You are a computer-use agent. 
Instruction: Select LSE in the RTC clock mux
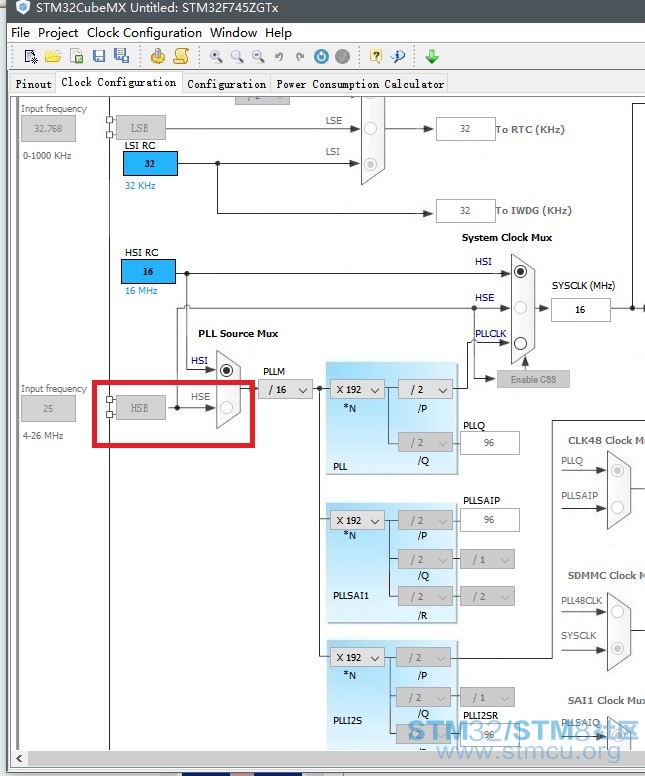pyautogui.click(x=370, y=129)
